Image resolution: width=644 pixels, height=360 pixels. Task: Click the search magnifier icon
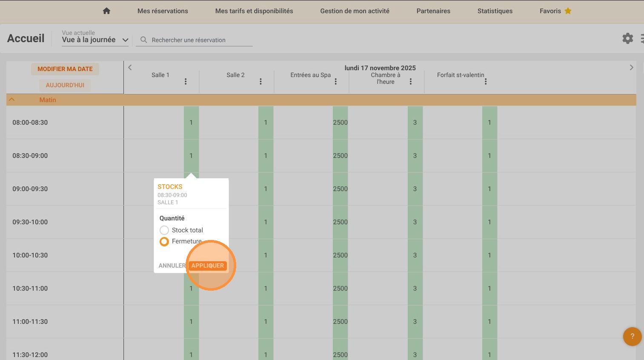pos(144,40)
